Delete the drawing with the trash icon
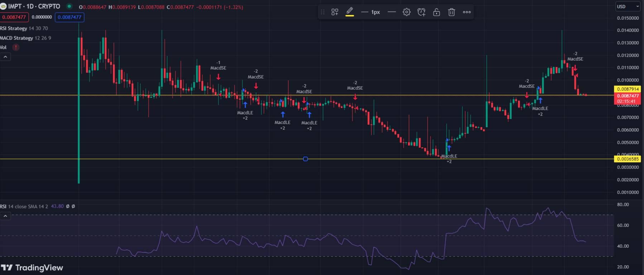644x275 pixels. click(x=452, y=12)
